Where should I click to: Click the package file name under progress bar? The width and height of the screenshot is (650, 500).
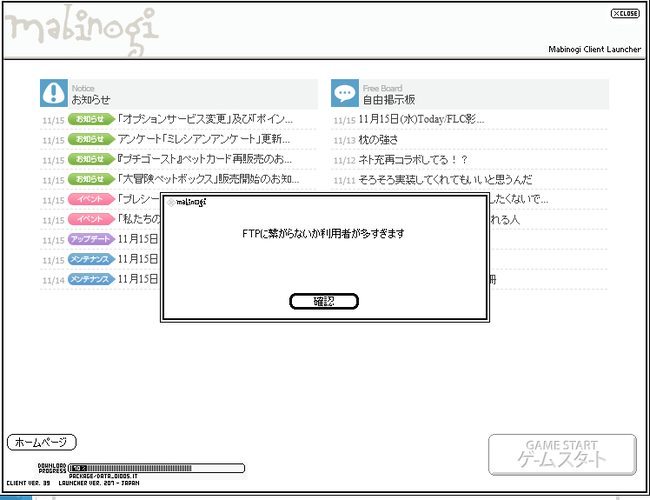coord(103,476)
